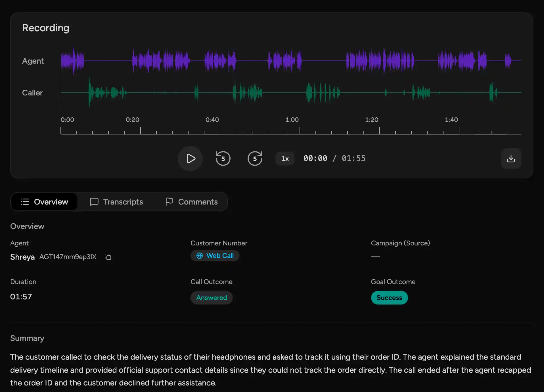Open the Transcripts tab

(116, 202)
